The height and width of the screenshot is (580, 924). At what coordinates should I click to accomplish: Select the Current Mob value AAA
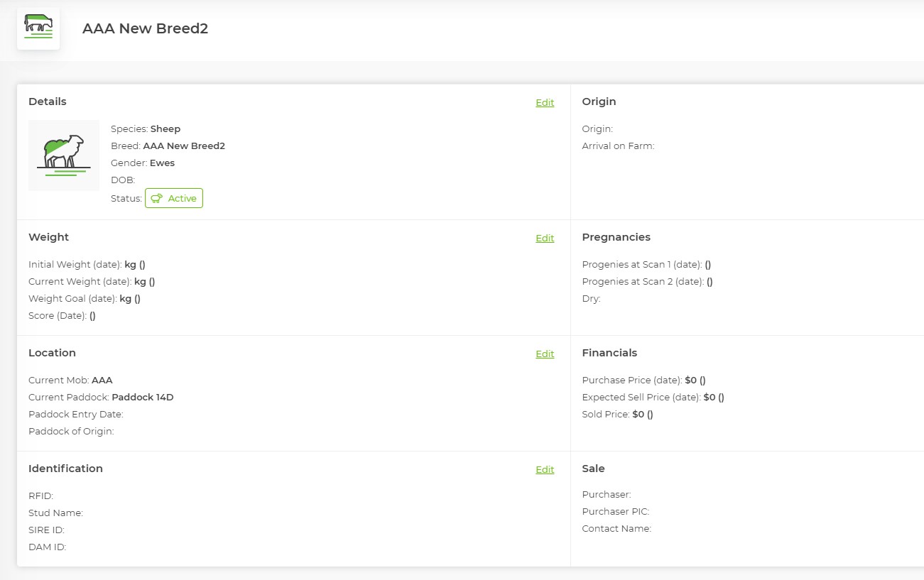click(102, 381)
